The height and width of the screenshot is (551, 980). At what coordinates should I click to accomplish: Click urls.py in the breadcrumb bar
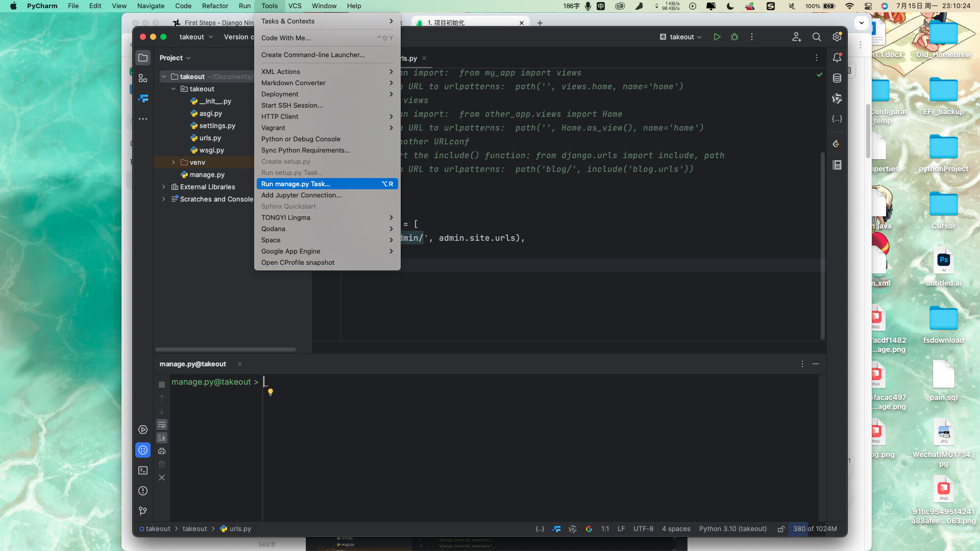[x=240, y=529]
